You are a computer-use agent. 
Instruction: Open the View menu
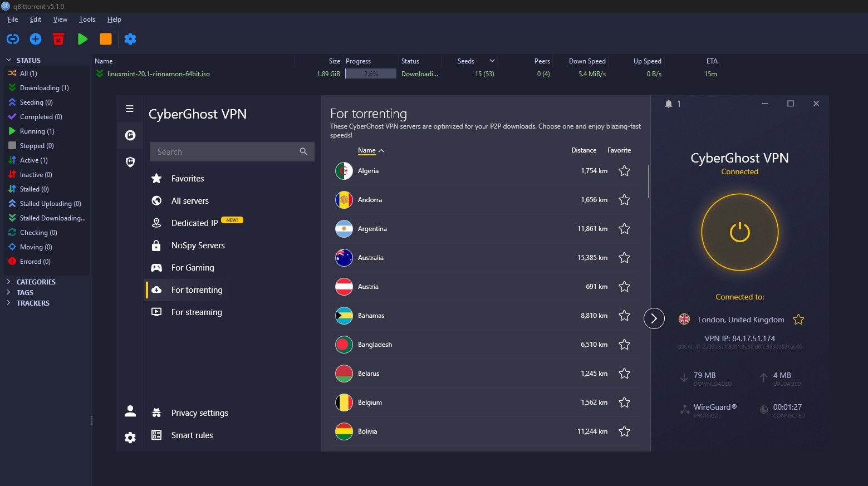pos(60,19)
